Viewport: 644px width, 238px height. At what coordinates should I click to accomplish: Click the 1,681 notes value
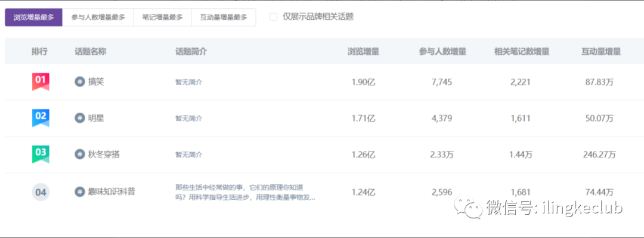521,191
